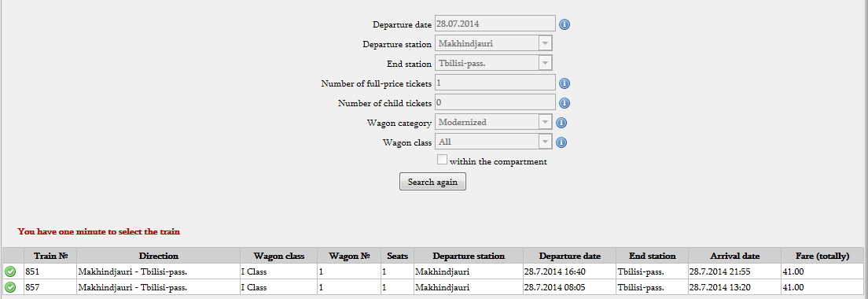This screenshot has width=868, height=299.
Task: Click the 41.00 fare for train 851
Action: (822, 272)
